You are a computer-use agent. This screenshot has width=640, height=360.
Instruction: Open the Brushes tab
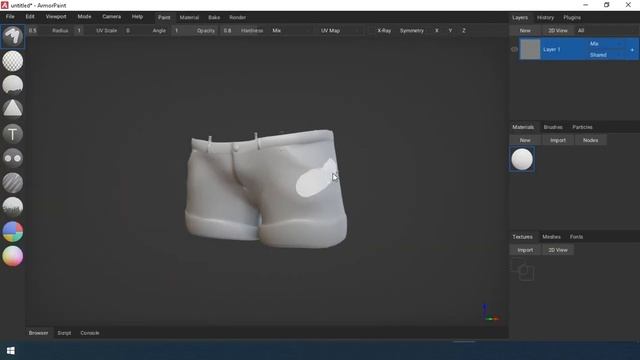pyautogui.click(x=553, y=127)
